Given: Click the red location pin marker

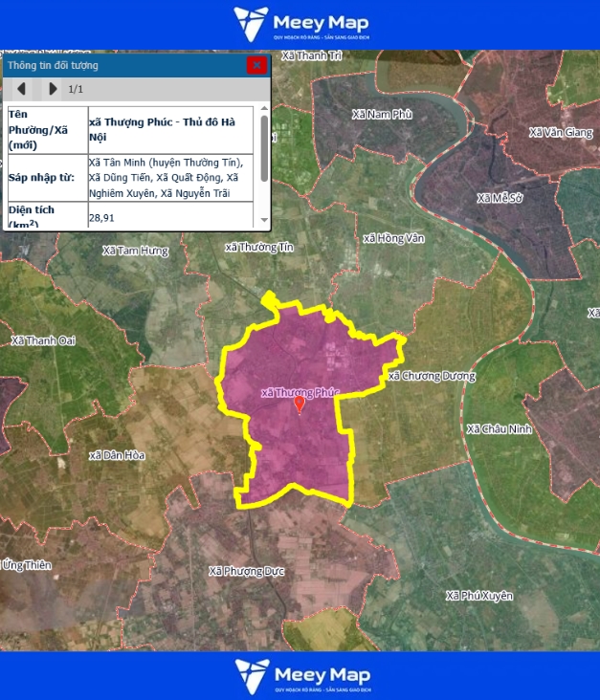Looking at the screenshot, I should [300, 404].
